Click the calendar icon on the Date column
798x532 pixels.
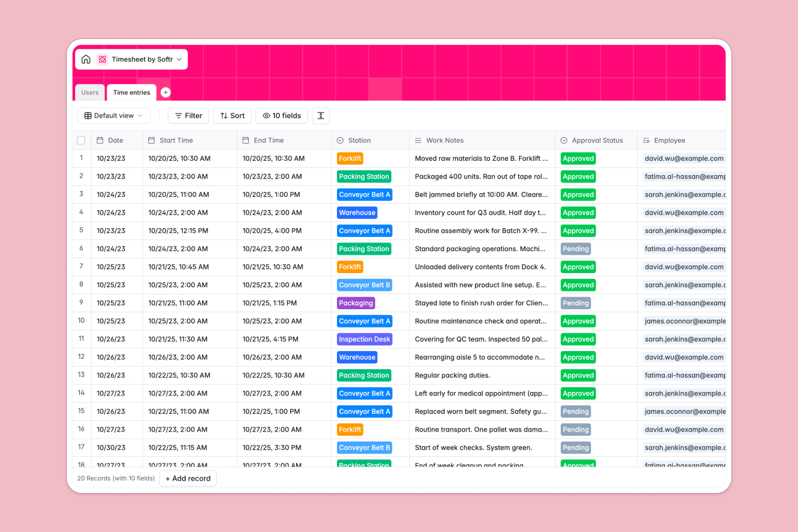[x=99, y=140]
